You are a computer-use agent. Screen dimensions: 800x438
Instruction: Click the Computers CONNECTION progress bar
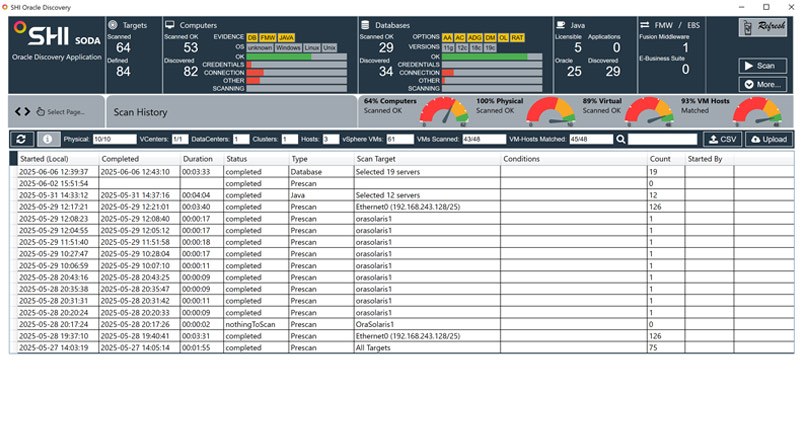(x=296, y=72)
